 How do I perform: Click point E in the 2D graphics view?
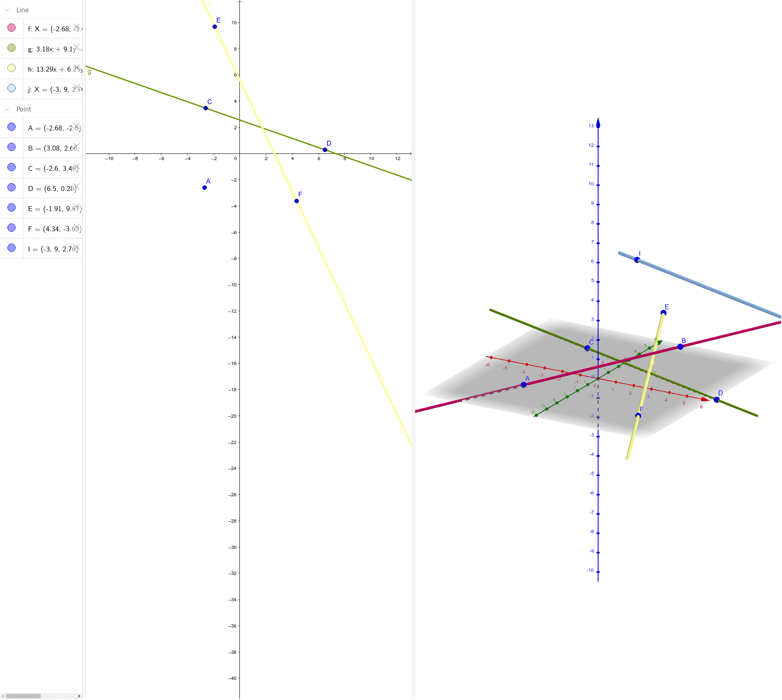point(215,27)
